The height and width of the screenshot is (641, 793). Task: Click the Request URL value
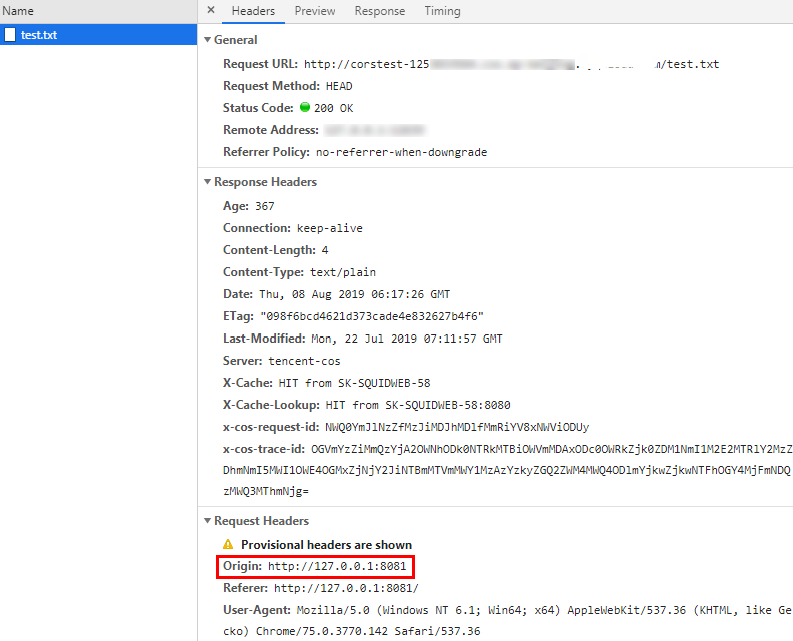(x=510, y=64)
